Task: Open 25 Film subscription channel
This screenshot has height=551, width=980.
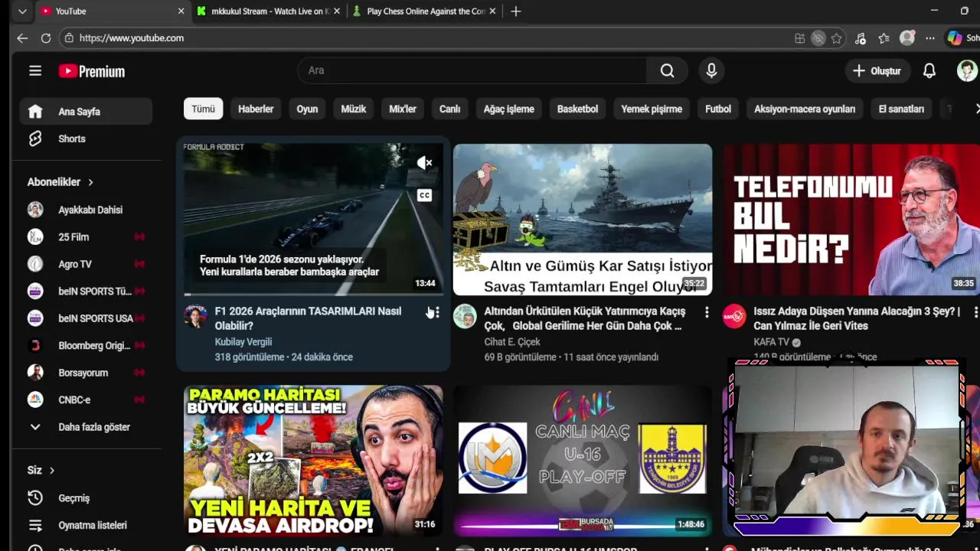Action: point(86,237)
